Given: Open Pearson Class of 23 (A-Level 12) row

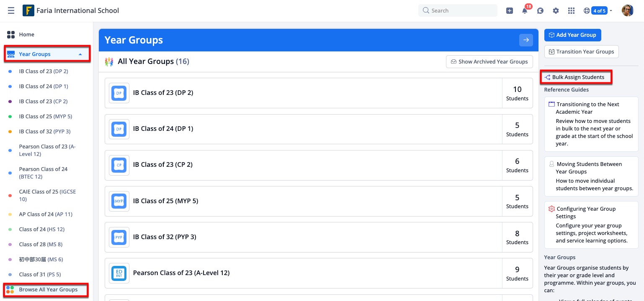Looking at the screenshot, I should tap(319, 273).
